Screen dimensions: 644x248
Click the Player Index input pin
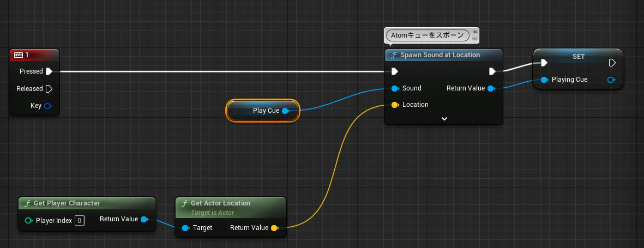(x=29, y=221)
